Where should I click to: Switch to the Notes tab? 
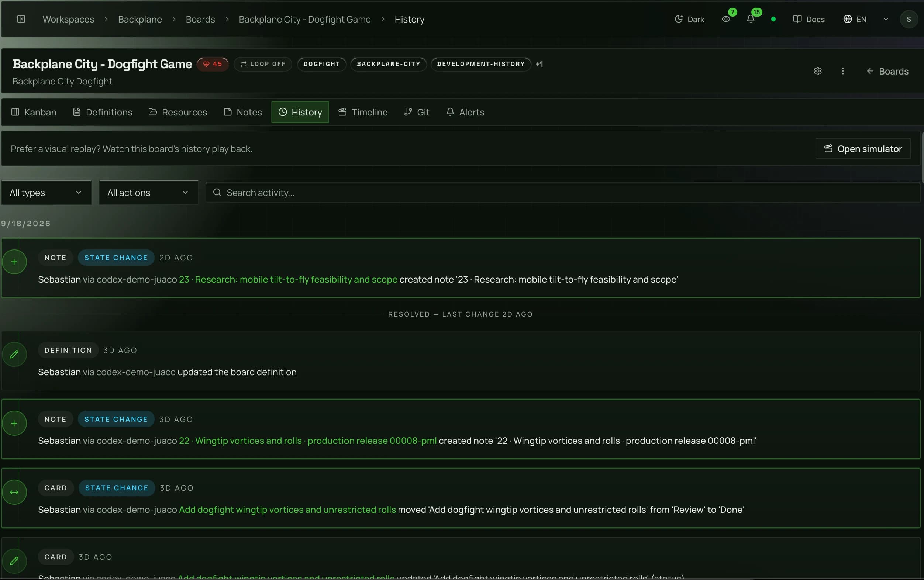point(243,112)
